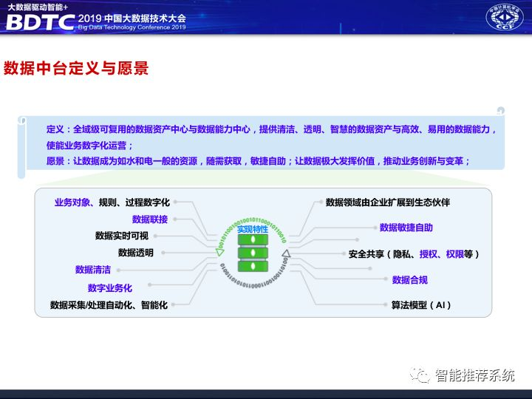Image resolution: width=532 pixels, height=399 pixels.
Task: Click the WeChat logo beside 智能推荐系统
Action: [420, 375]
